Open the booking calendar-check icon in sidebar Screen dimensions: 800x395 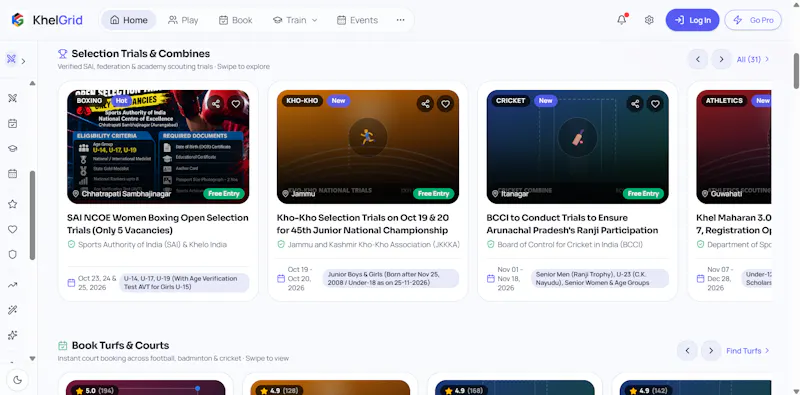[13, 124]
